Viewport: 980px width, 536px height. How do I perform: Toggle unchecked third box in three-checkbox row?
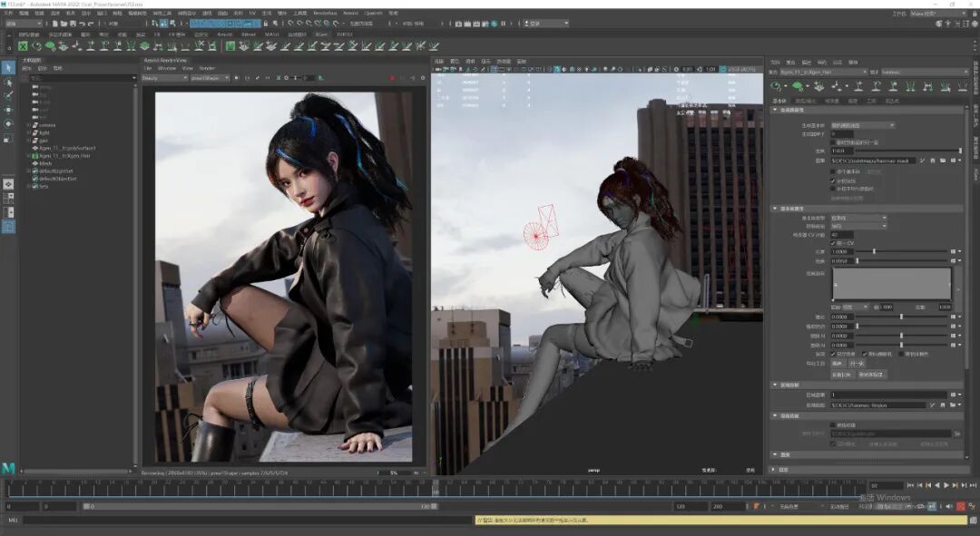click(901, 354)
